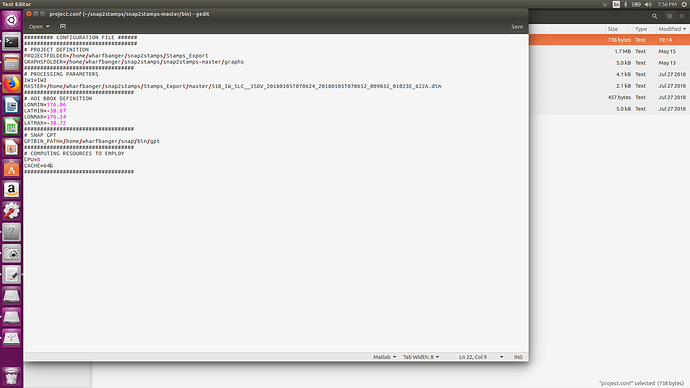Click the CACHE=64G line

tap(39, 166)
